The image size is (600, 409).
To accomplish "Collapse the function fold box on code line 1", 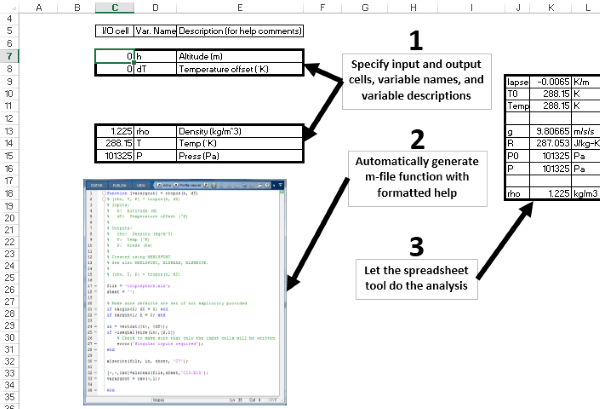I will (104, 194).
